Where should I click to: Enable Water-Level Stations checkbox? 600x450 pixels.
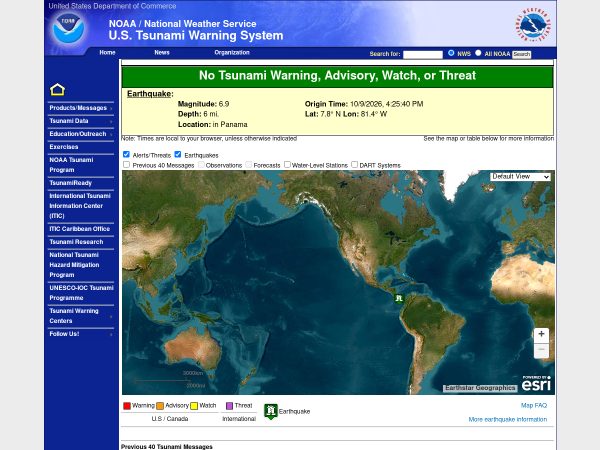click(287, 165)
